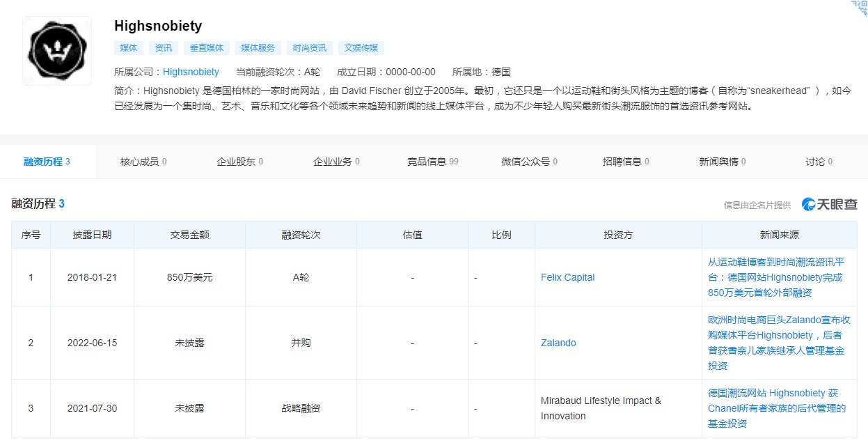The width and height of the screenshot is (868, 443).
Task: Switch to the 企业业务 tab
Action: click(x=336, y=162)
